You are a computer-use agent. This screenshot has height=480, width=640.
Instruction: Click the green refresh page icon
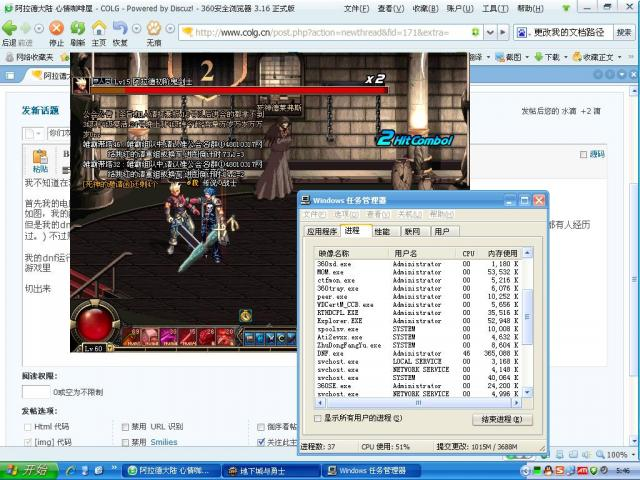point(78,30)
